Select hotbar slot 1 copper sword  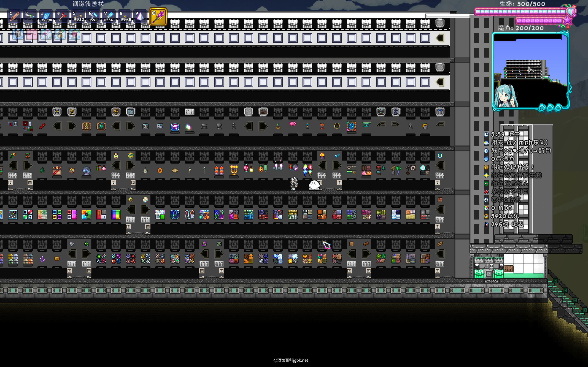14,17
